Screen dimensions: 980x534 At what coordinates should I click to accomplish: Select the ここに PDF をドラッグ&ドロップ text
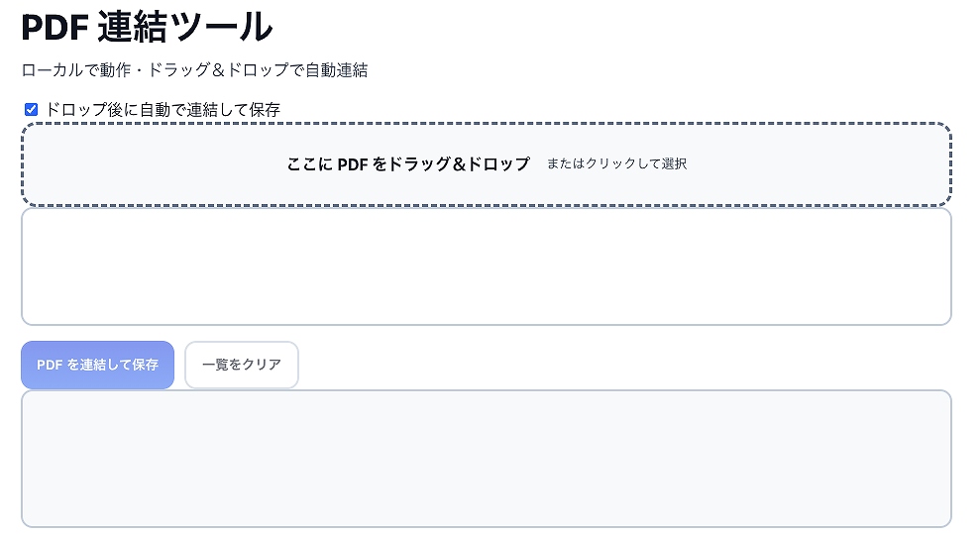408,164
